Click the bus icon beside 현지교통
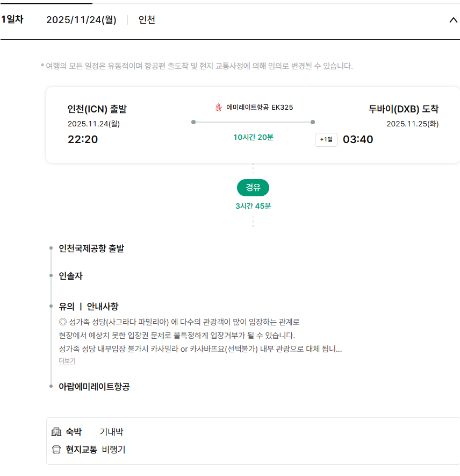The width and height of the screenshot is (460, 476). (x=56, y=450)
